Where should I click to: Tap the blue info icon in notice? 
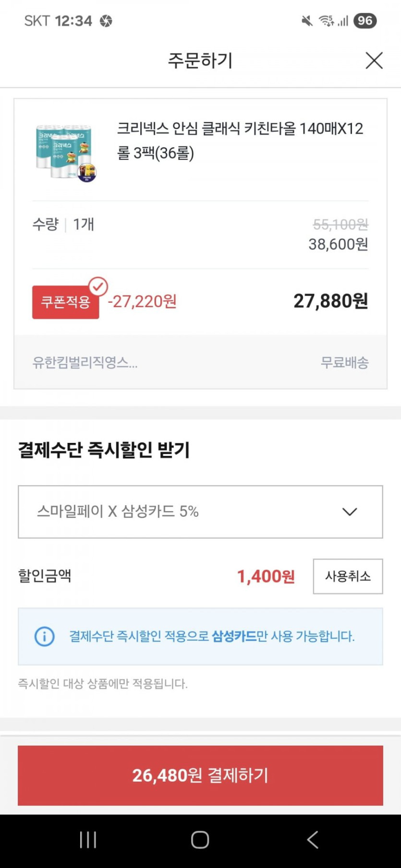(x=45, y=637)
